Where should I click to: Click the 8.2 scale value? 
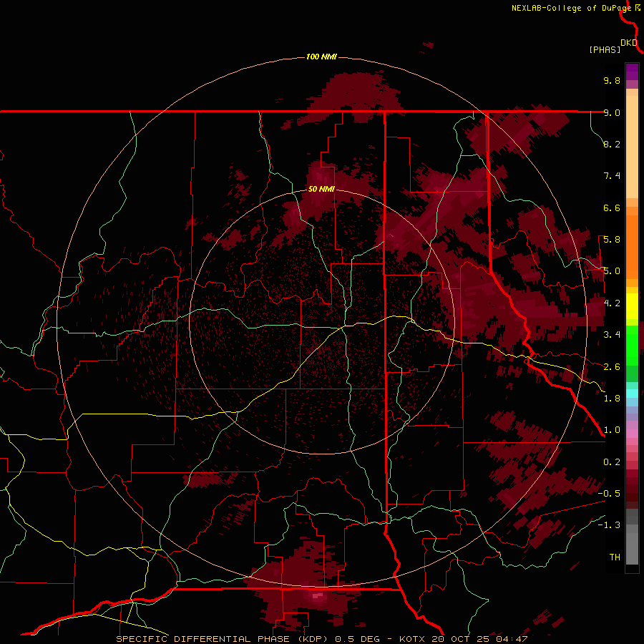pos(612,144)
